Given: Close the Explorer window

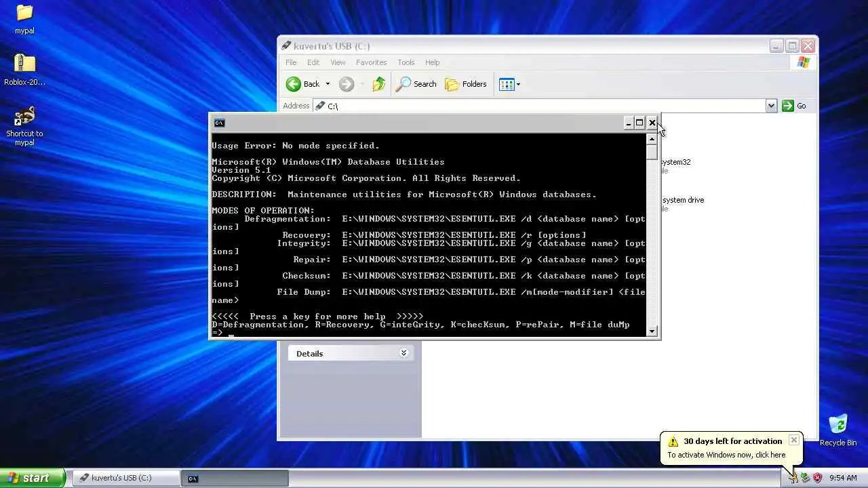Looking at the screenshot, I should pos(808,46).
